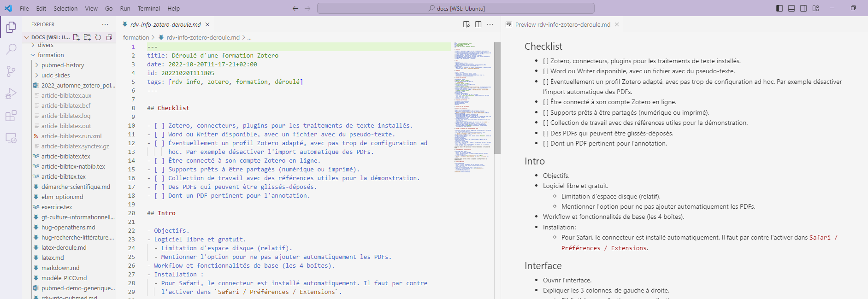Split the editor right
The image size is (868, 299).
(x=478, y=24)
